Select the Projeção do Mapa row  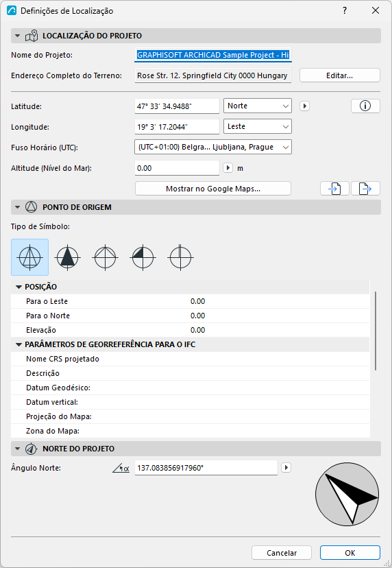pyautogui.click(x=191, y=416)
